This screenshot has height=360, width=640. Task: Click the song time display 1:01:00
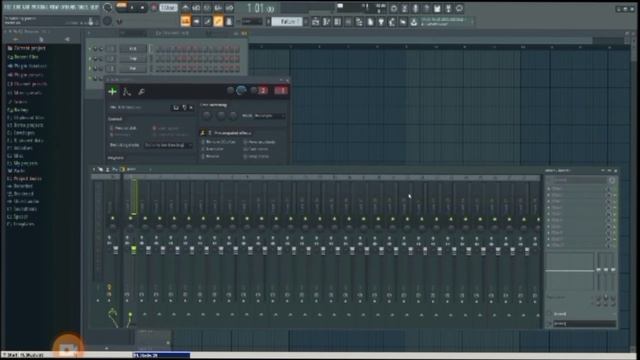(260, 8)
